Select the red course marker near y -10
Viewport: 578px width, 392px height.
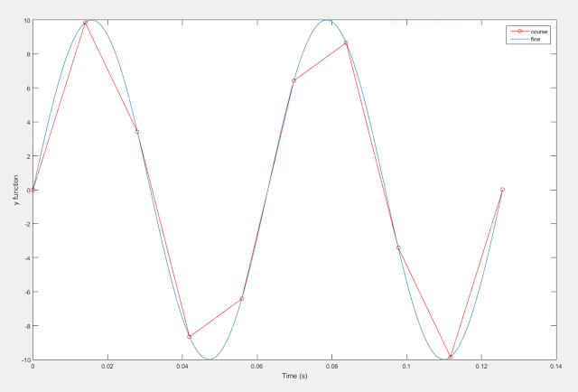450,357
